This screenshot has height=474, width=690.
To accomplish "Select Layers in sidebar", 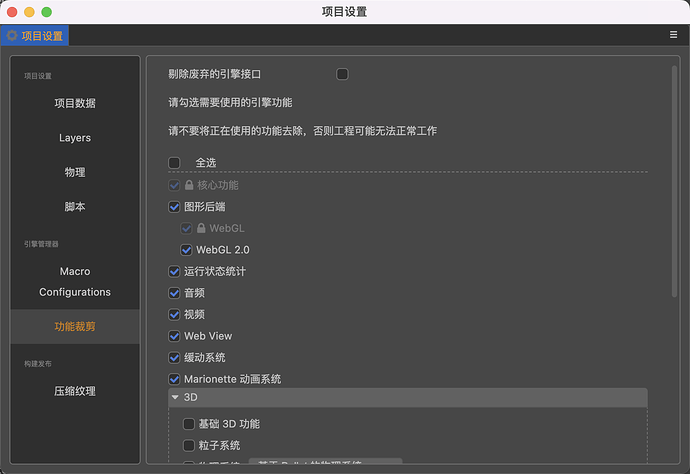I will [x=75, y=138].
